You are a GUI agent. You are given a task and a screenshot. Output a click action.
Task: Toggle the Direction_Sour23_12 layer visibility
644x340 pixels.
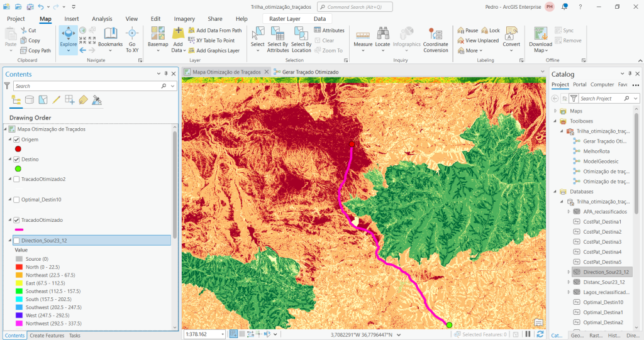[17, 240]
